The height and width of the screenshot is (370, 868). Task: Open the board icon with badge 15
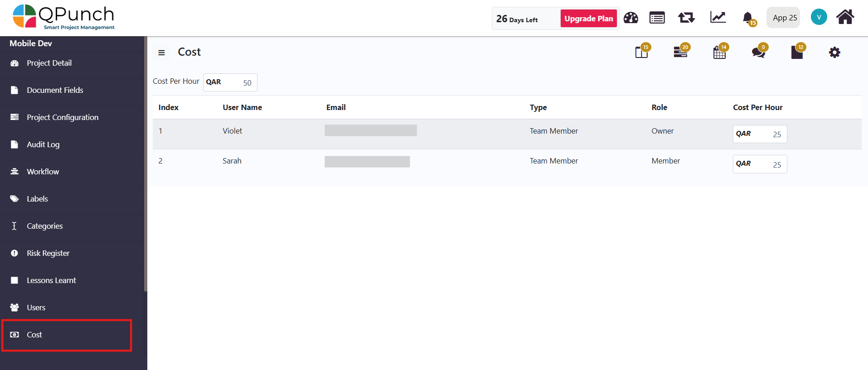[x=642, y=52]
